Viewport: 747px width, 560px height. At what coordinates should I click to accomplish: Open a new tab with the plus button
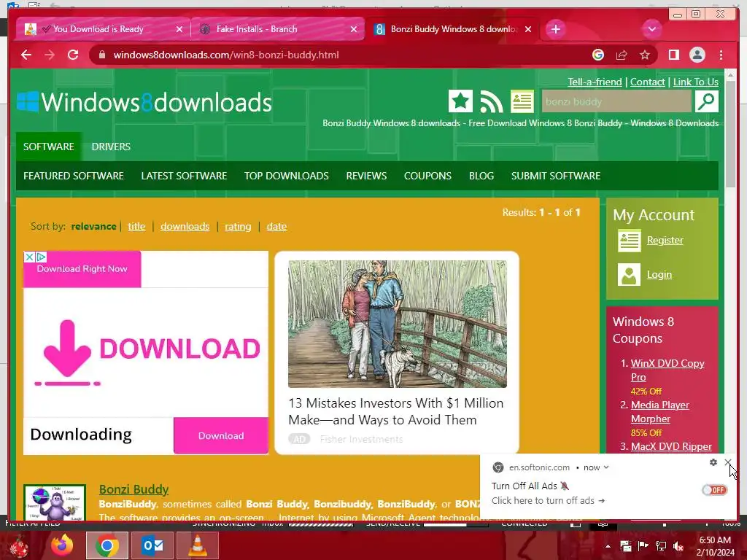pos(555,29)
